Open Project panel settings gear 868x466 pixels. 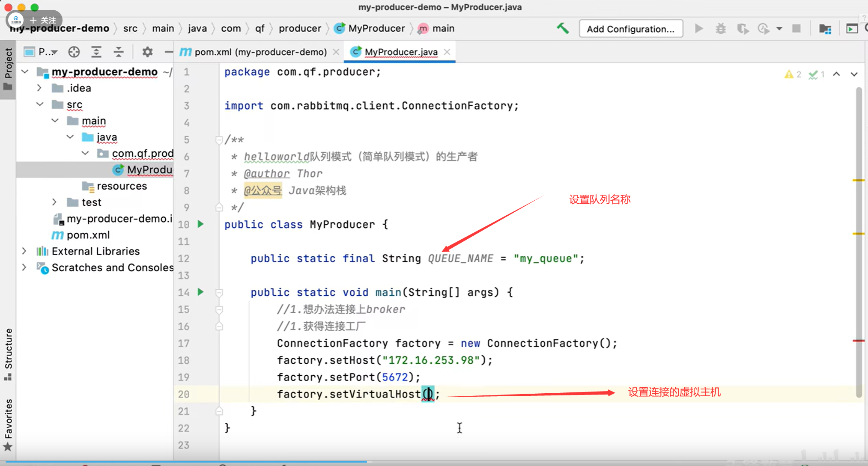pos(147,52)
